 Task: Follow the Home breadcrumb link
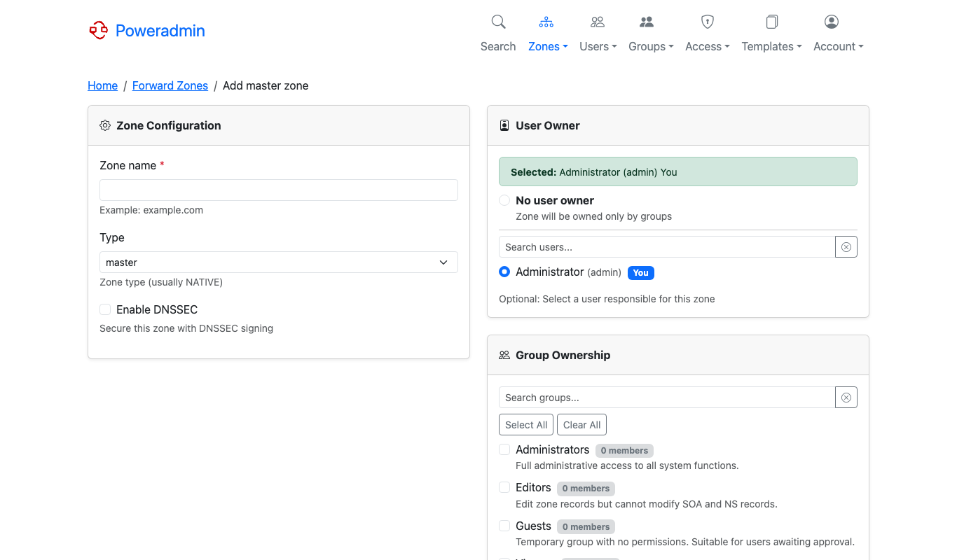[102, 85]
